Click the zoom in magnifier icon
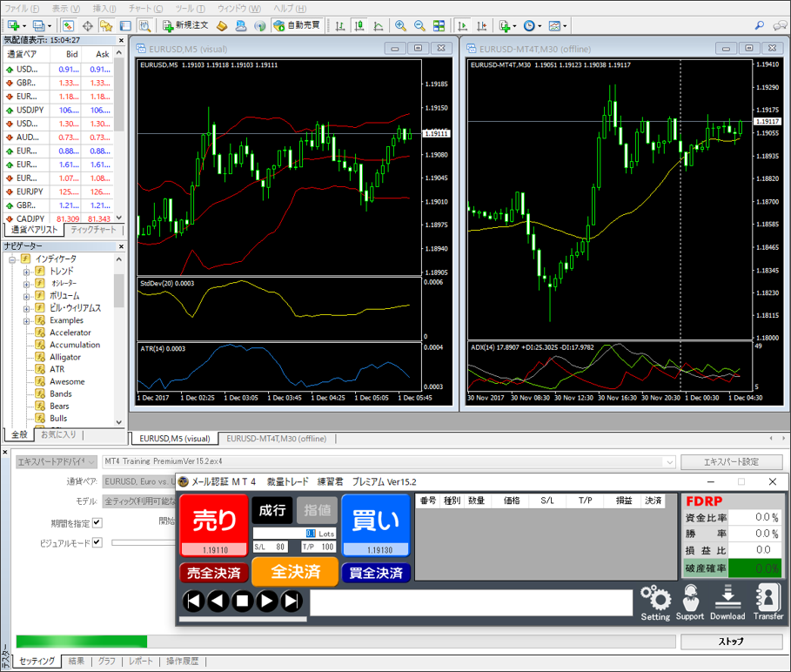Screen dimensions: 791x672 400,26
